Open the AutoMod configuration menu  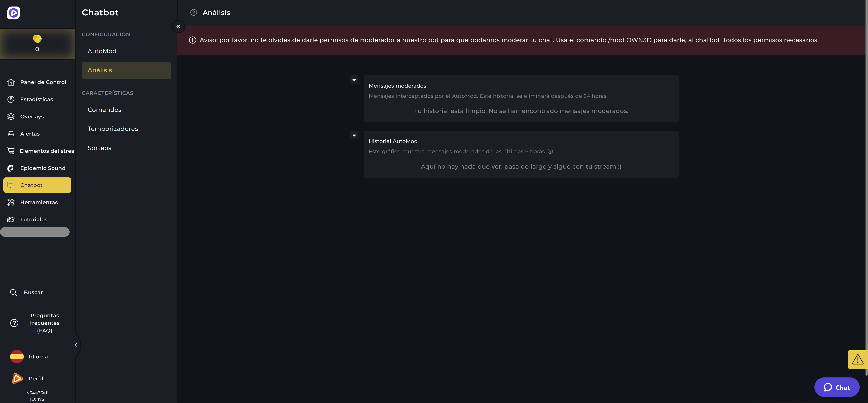click(102, 51)
